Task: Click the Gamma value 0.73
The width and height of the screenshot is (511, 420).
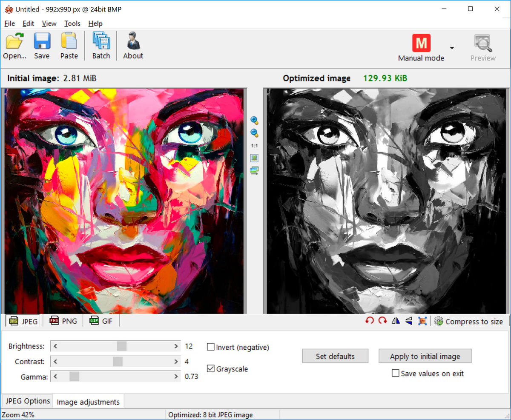Action: tap(191, 377)
